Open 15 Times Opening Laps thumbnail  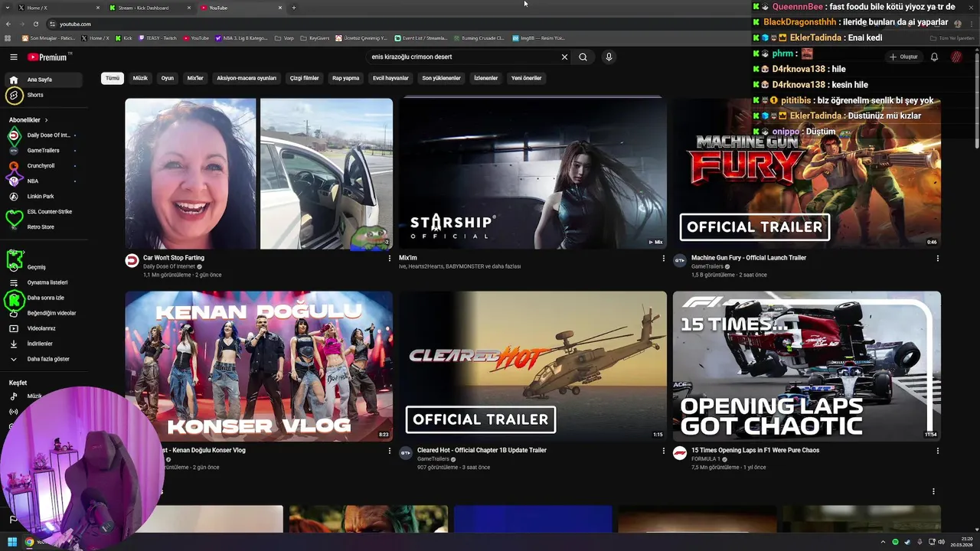[807, 366]
